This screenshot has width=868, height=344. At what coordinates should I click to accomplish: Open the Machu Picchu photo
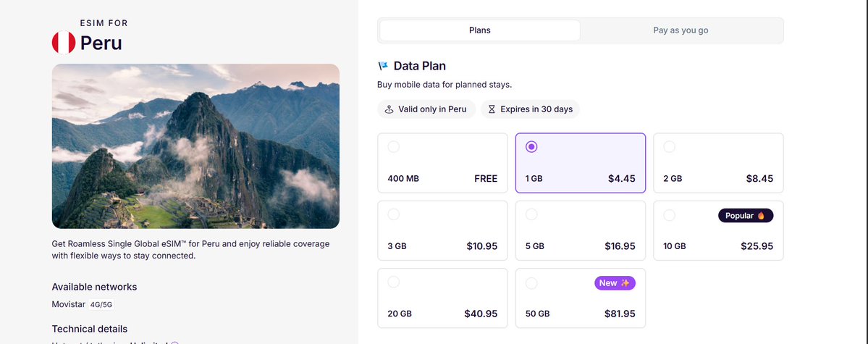pyautogui.click(x=195, y=146)
